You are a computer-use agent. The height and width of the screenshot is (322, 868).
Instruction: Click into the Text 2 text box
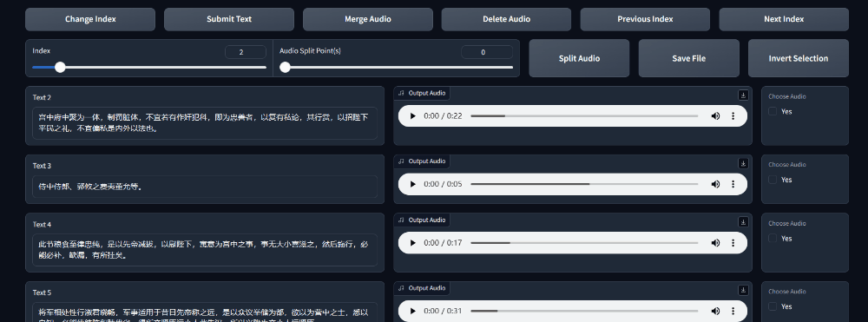pyautogui.click(x=205, y=123)
